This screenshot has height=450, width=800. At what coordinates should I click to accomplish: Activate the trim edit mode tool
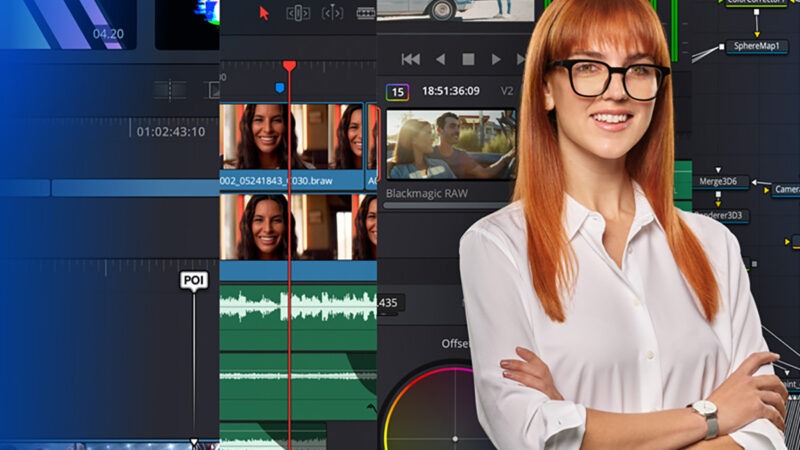(x=298, y=13)
